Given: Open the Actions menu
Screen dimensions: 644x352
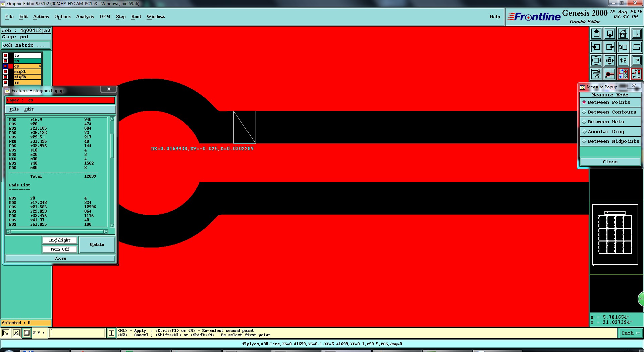Looking at the screenshot, I should [x=41, y=17].
